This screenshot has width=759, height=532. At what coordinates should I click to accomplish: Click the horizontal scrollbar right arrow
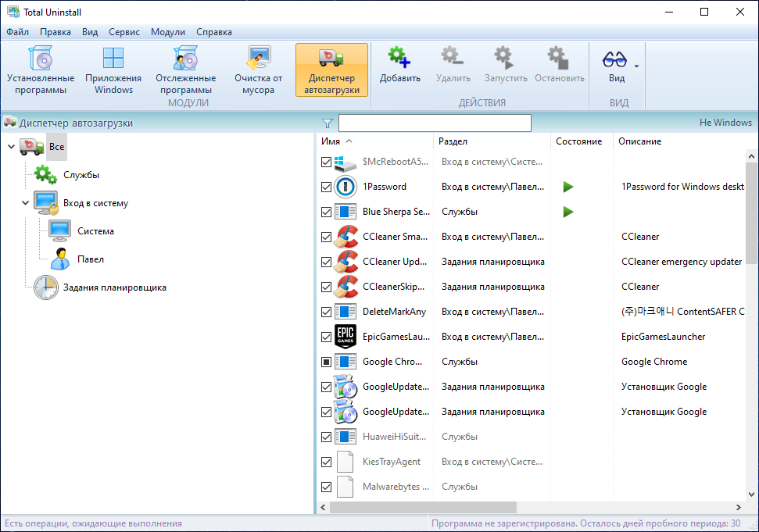pyautogui.click(x=738, y=507)
